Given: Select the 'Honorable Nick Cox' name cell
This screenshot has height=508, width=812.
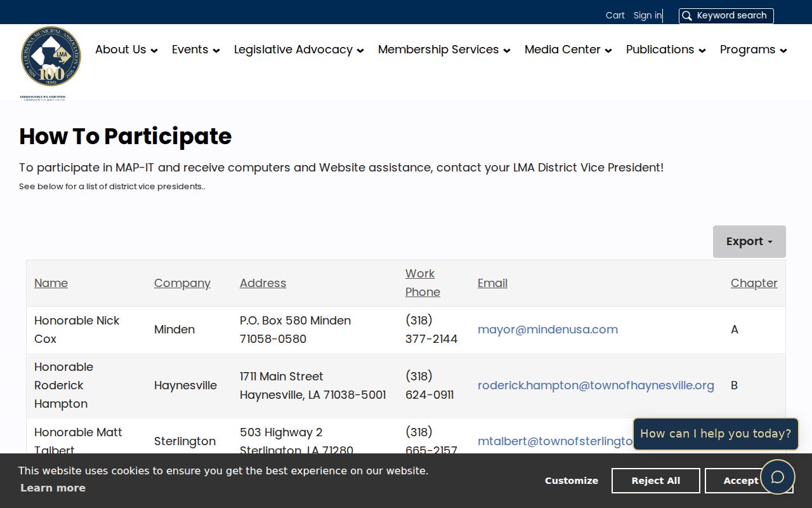Looking at the screenshot, I should click(x=86, y=330).
